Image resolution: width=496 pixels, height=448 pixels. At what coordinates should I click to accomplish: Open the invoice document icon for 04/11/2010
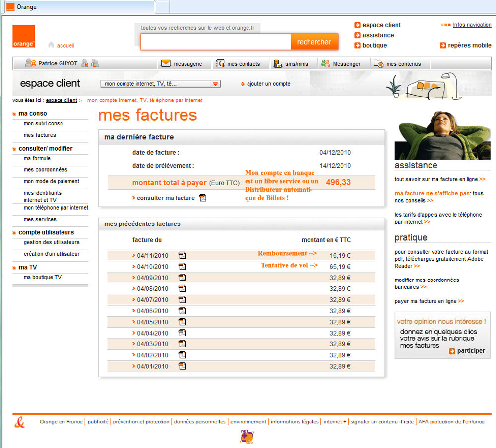[182, 255]
